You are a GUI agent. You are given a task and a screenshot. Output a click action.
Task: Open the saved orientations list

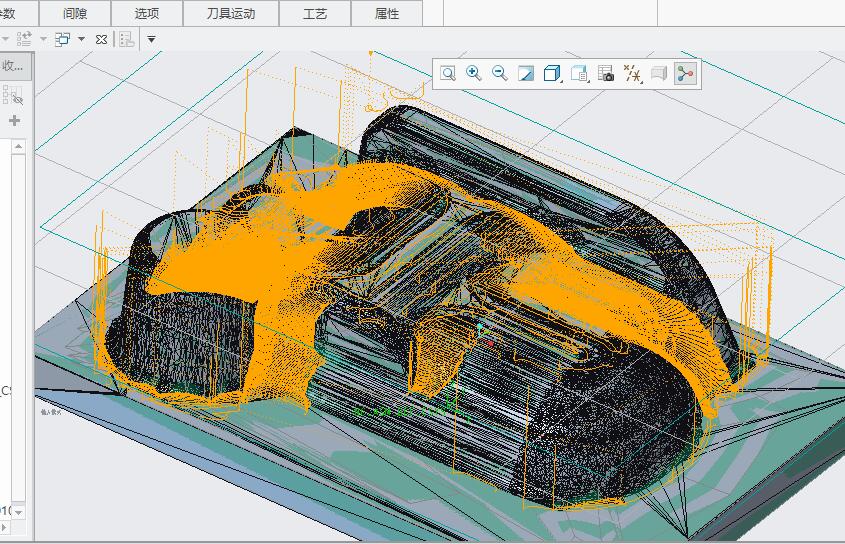579,73
